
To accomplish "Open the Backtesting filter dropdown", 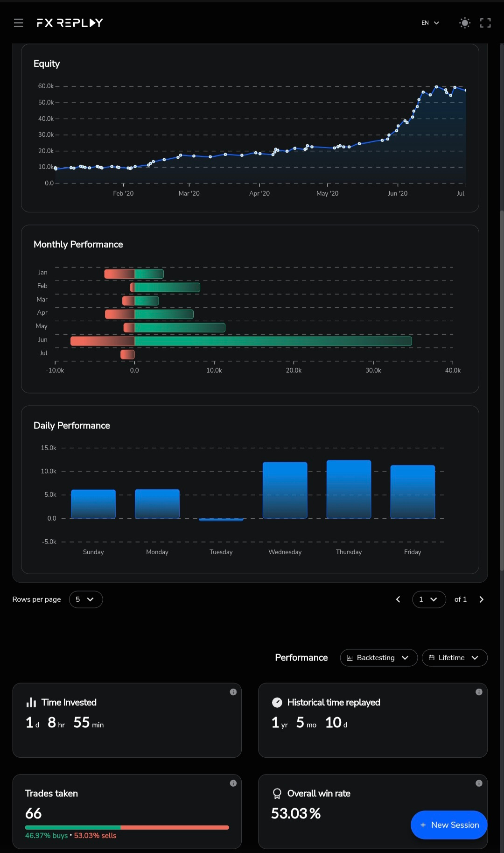I will (378, 658).
